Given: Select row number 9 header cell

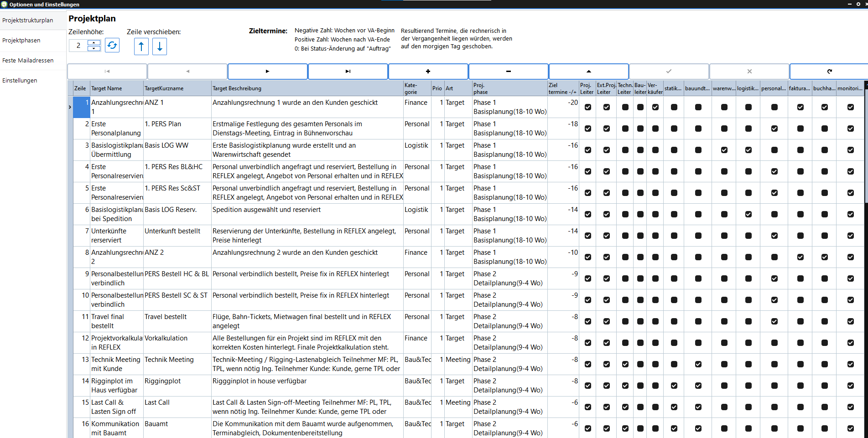Looking at the screenshot, I should [x=82, y=278].
